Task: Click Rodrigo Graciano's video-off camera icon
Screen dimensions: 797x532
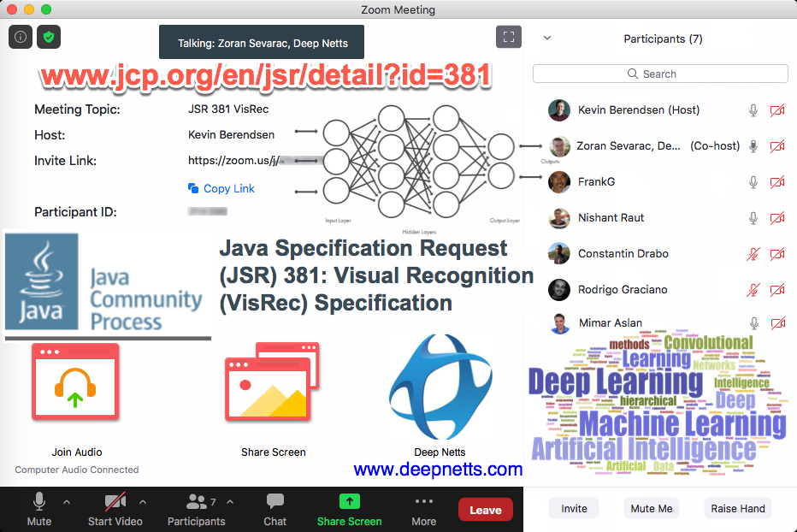Action: click(x=777, y=289)
